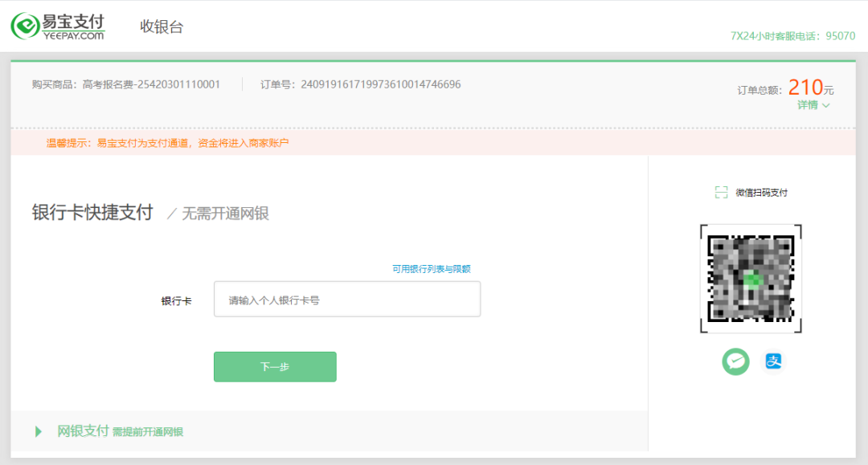Click the 银行卡快捷支付 heading
This screenshot has height=465, width=868.
(x=92, y=212)
